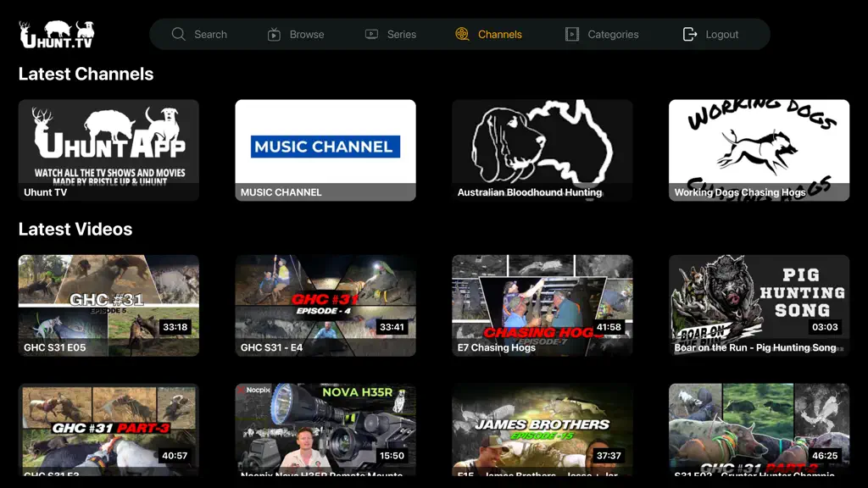Play the E7 Chasing Hogs video
Viewport: 868px width, 488px height.
click(542, 305)
